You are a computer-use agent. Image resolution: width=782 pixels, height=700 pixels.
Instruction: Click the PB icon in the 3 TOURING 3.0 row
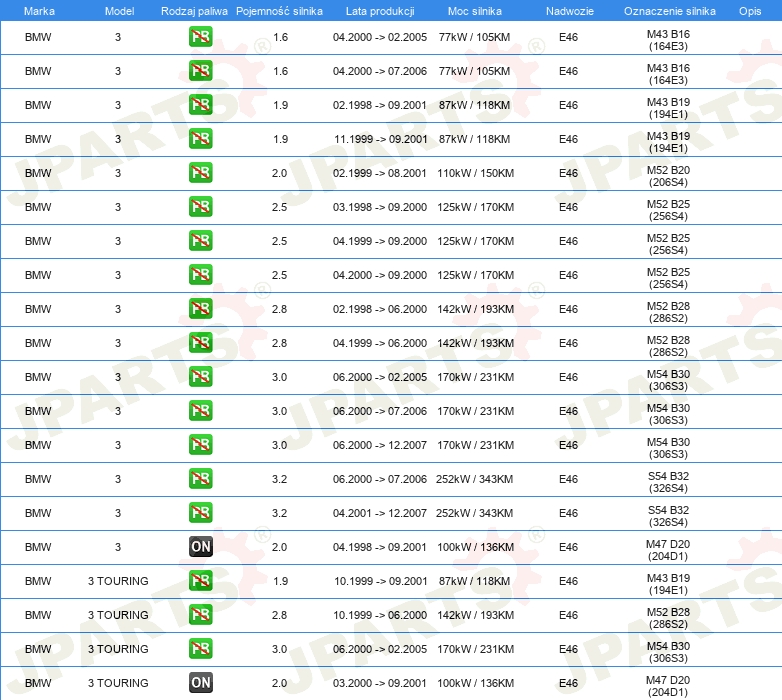tap(201, 649)
